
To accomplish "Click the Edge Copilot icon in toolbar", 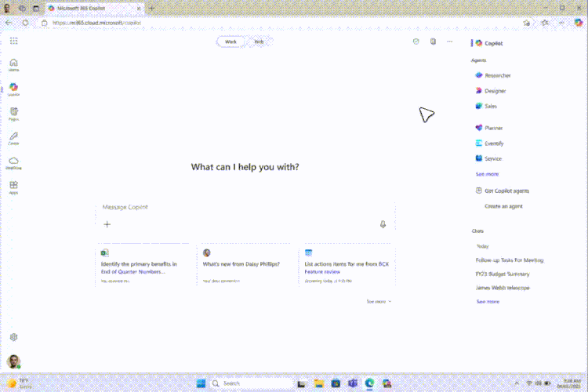I will 579,23.
